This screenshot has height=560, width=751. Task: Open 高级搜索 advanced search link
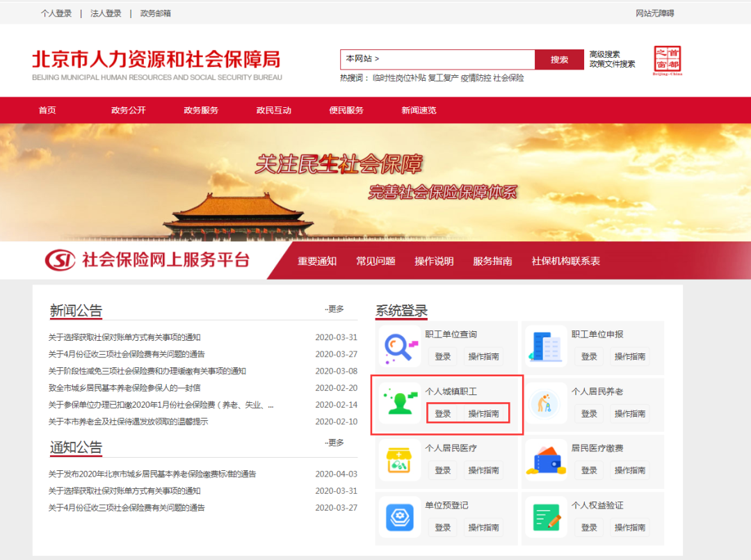tap(604, 54)
